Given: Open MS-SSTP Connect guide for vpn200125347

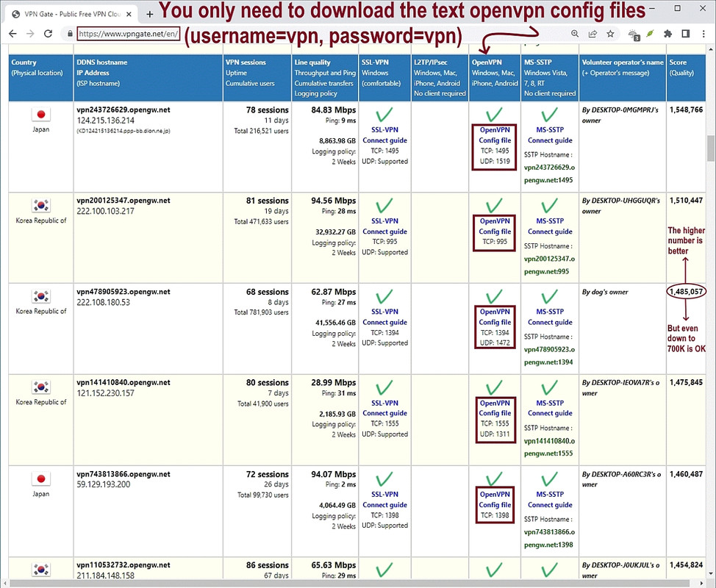Looking at the screenshot, I should 550,226.
